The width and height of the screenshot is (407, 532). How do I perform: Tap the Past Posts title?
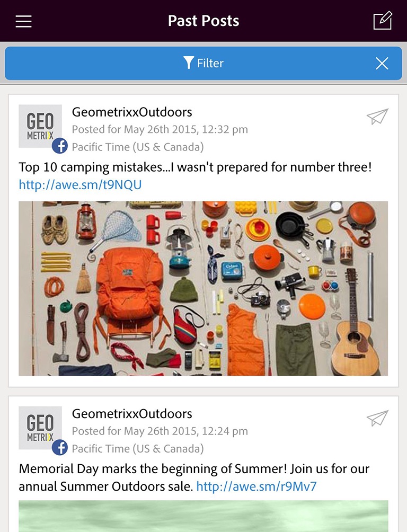[203, 21]
